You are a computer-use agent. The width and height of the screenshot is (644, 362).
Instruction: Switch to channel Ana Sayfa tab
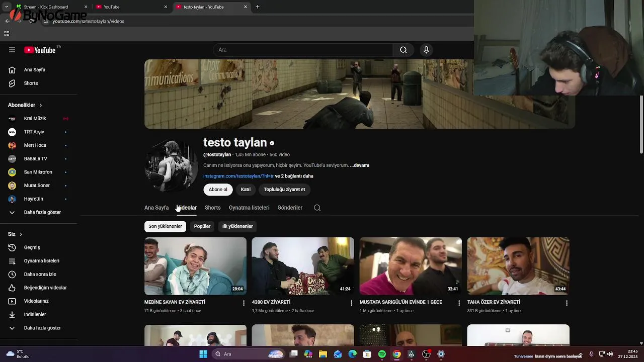point(156,208)
